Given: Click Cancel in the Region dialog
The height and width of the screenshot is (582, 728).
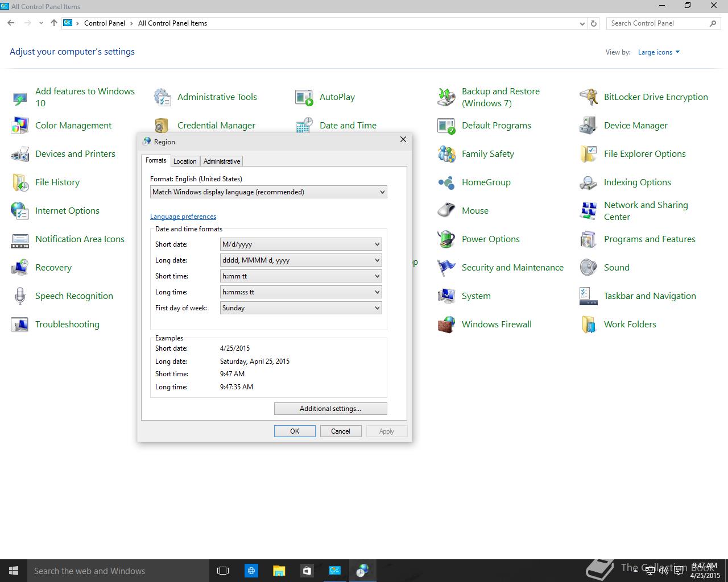Looking at the screenshot, I should [341, 431].
